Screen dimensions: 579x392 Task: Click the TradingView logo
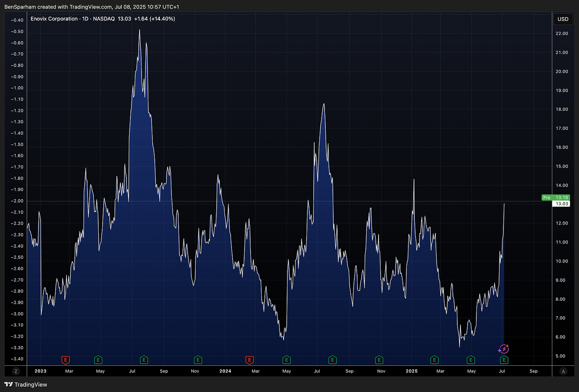[26, 384]
